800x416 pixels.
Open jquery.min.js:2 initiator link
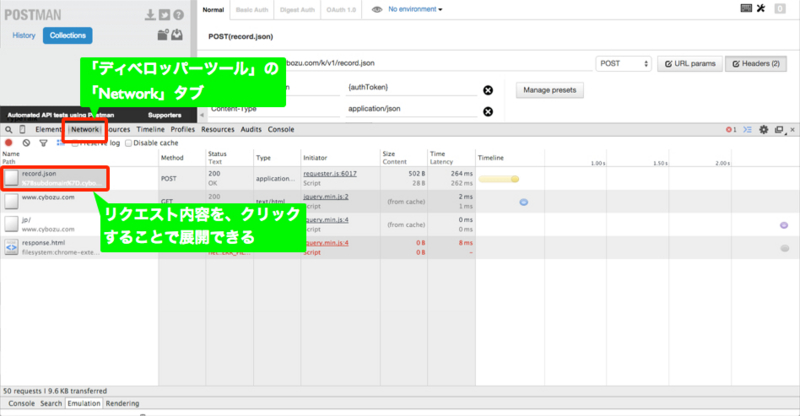pyautogui.click(x=326, y=197)
